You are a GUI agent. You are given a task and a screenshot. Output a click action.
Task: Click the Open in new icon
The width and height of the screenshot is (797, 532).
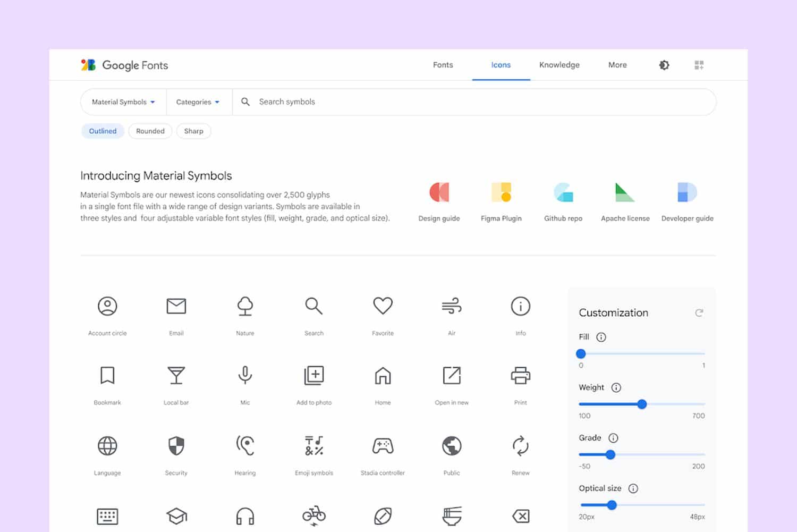pyautogui.click(x=452, y=376)
